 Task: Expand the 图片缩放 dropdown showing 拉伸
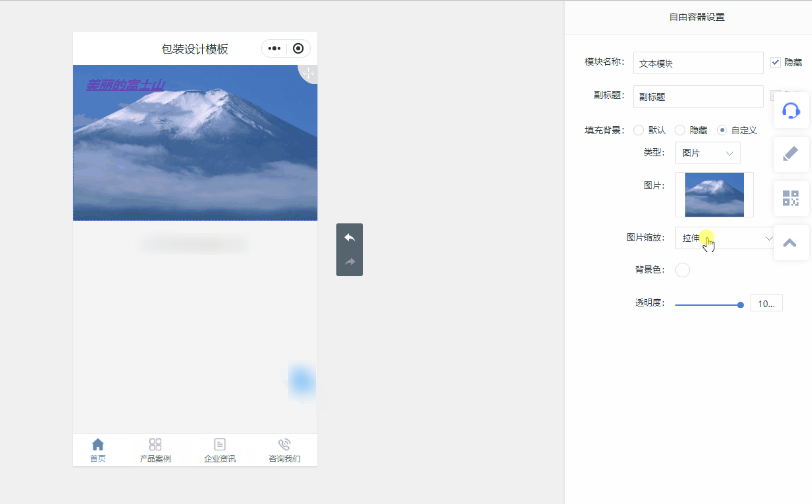(x=727, y=238)
